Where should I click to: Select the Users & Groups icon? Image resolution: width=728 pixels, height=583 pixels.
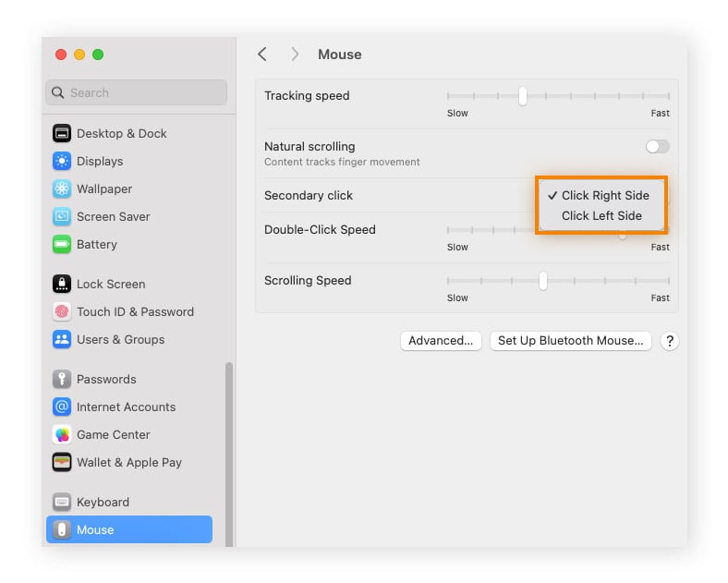62,339
